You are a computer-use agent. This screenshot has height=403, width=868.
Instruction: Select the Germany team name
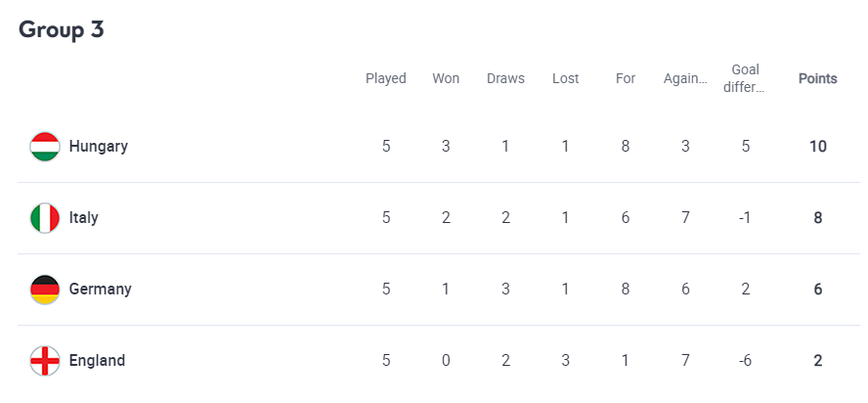[x=100, y=290]
